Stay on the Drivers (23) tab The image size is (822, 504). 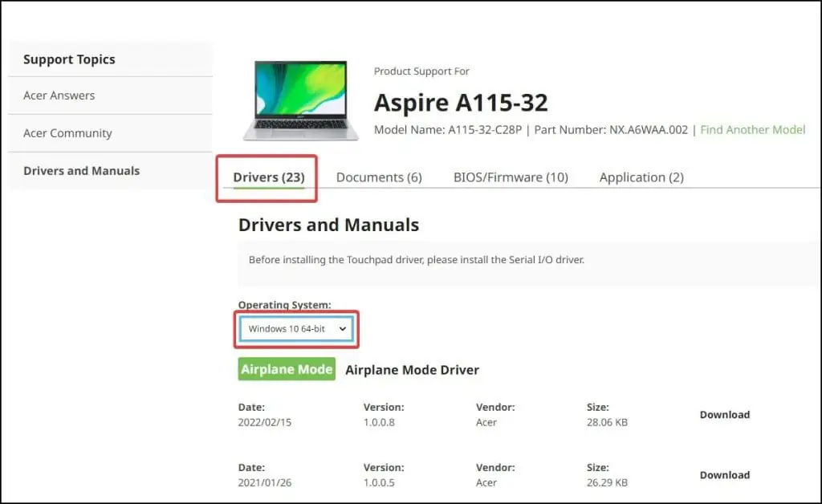pos(267,176)
